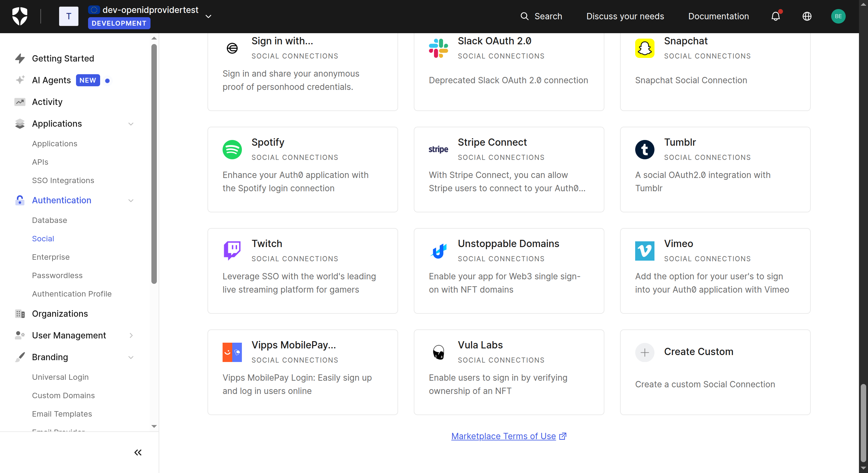The height and width of the screenshot is (473, 868).
Task: Collapse the Branding section chevron
Action: [131, 357]
